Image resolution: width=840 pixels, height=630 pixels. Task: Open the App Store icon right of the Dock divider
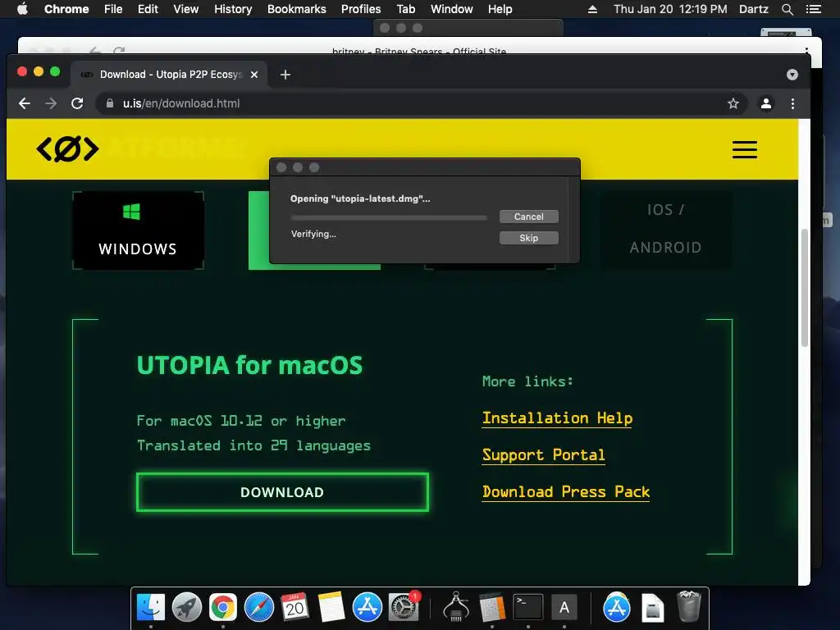click(x=617, y=608)
